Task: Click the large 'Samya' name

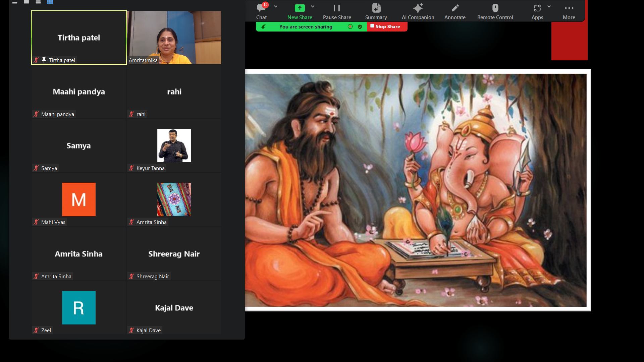Action: pyautogui.click(x=78, y=145)
